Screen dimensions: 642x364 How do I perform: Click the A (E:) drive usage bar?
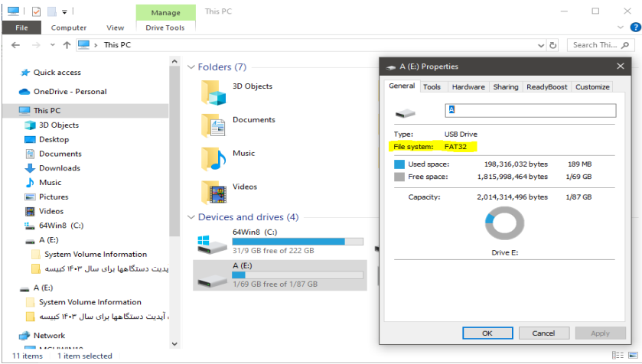pyautogui.click(x=298, y=275)
